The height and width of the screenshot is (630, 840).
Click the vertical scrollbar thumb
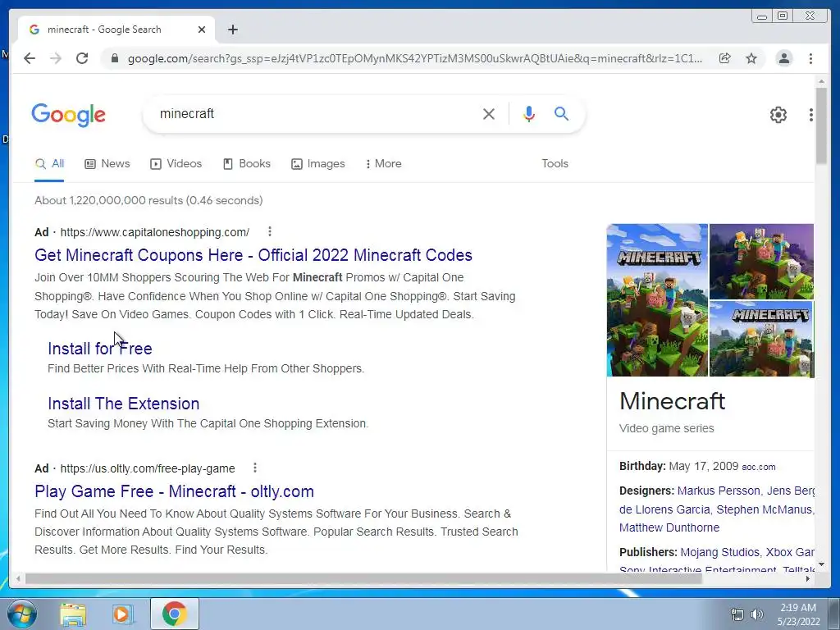(x=820, y=126)
